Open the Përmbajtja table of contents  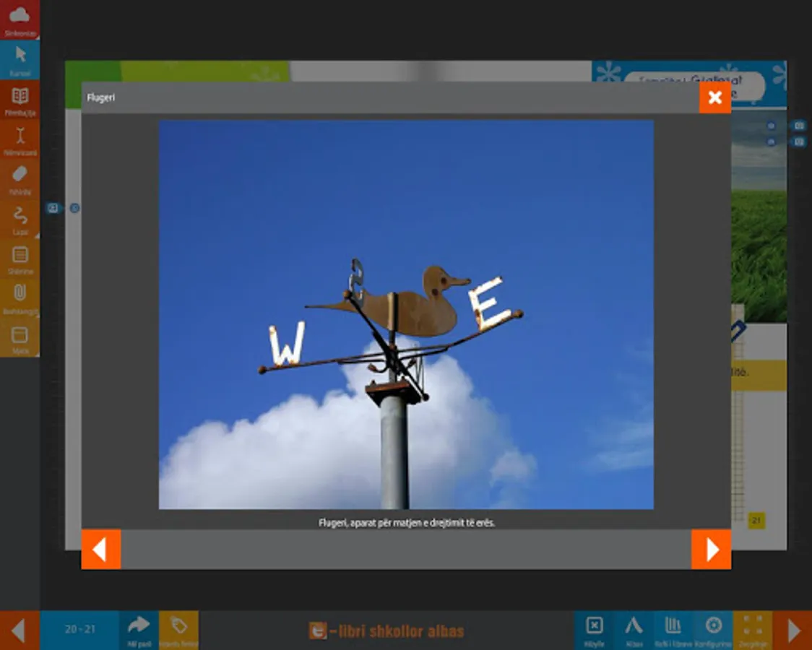coord(20,100)
